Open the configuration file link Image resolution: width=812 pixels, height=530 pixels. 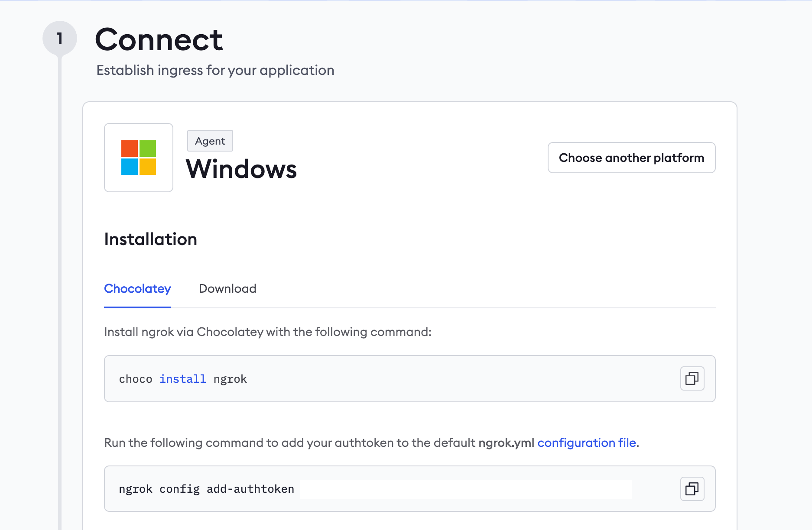587,443
